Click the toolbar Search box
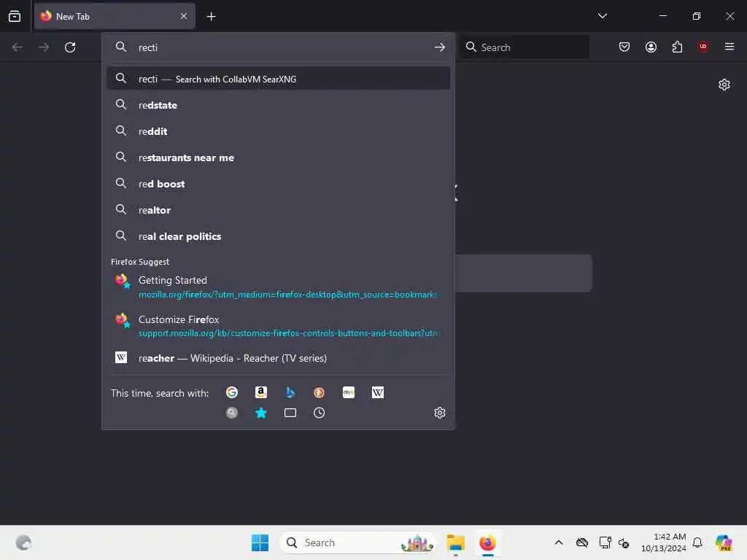747x560 pixels. 525,47
